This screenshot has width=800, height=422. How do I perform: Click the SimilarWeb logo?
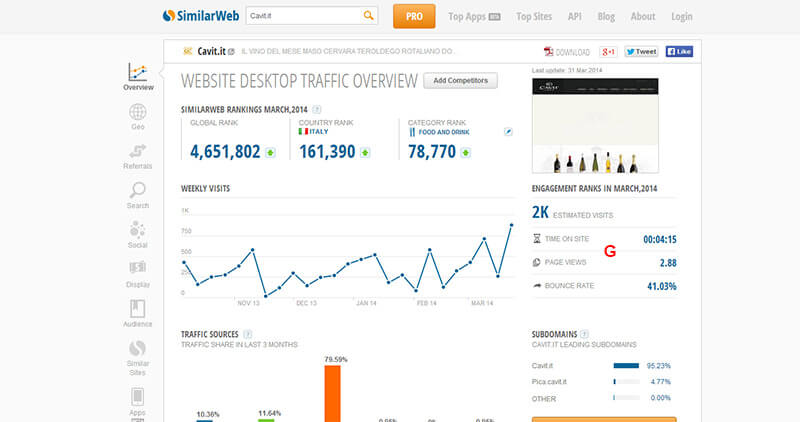point(201,16)
